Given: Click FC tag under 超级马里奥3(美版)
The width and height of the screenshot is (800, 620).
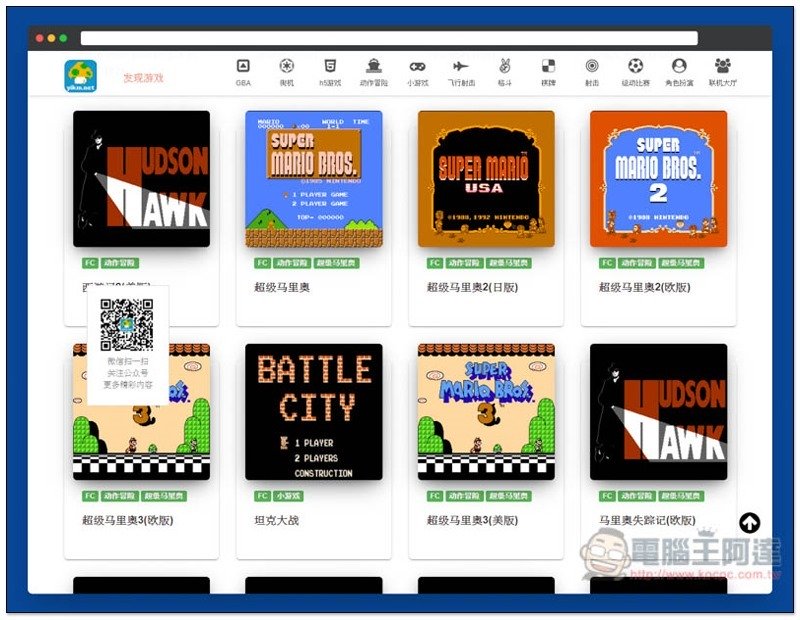Looking at the screenshot, I should point(435,496).
